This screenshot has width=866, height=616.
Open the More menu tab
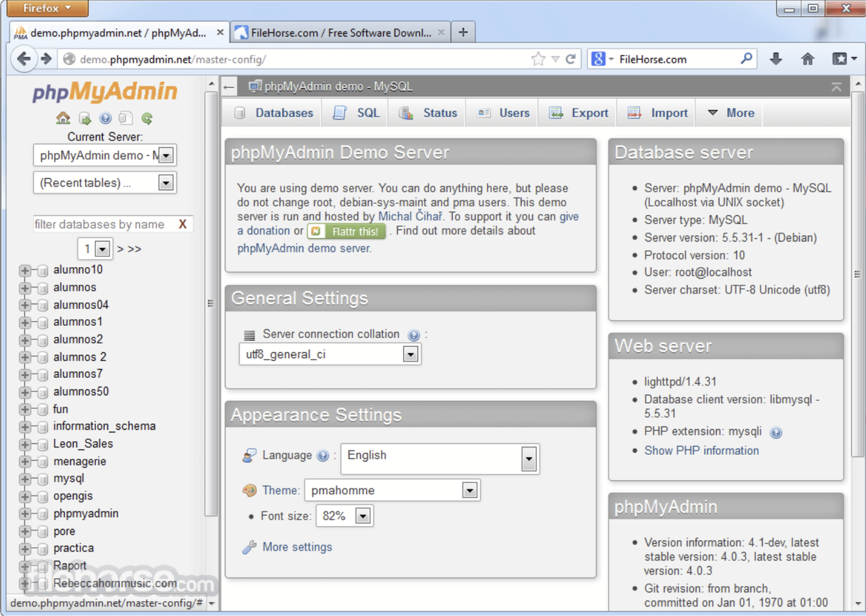point(731,114)
